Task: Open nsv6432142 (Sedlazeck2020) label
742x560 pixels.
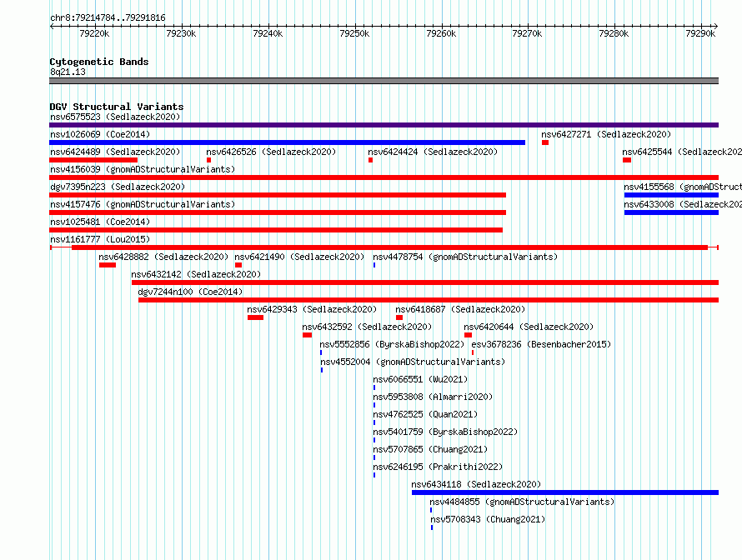Action: (x=196, y=274)
